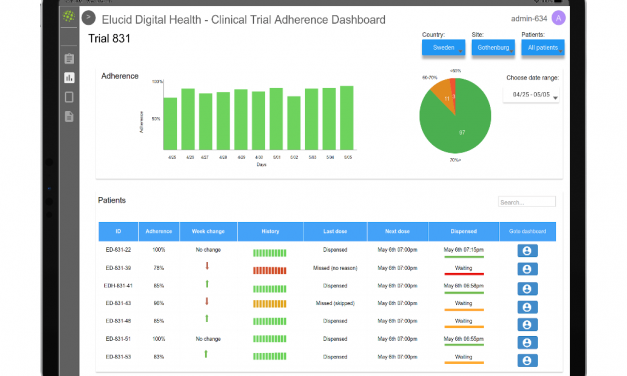
Task: Click the admin-634 username
Action: [529, 18]
